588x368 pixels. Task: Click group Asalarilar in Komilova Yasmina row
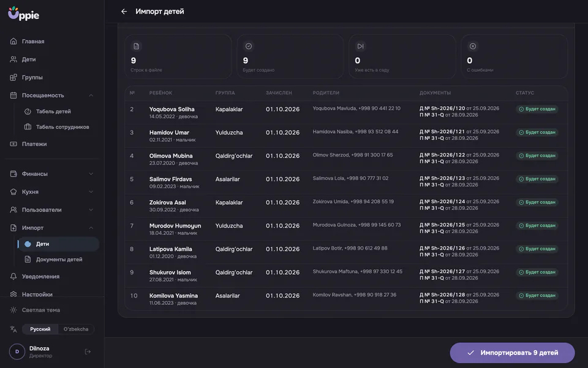(x=227, y=296)
